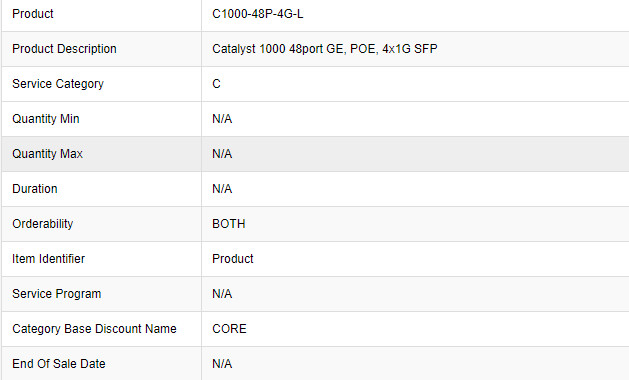
Task: Select the Quantity Max N/A value
Action: coord(222,153)
